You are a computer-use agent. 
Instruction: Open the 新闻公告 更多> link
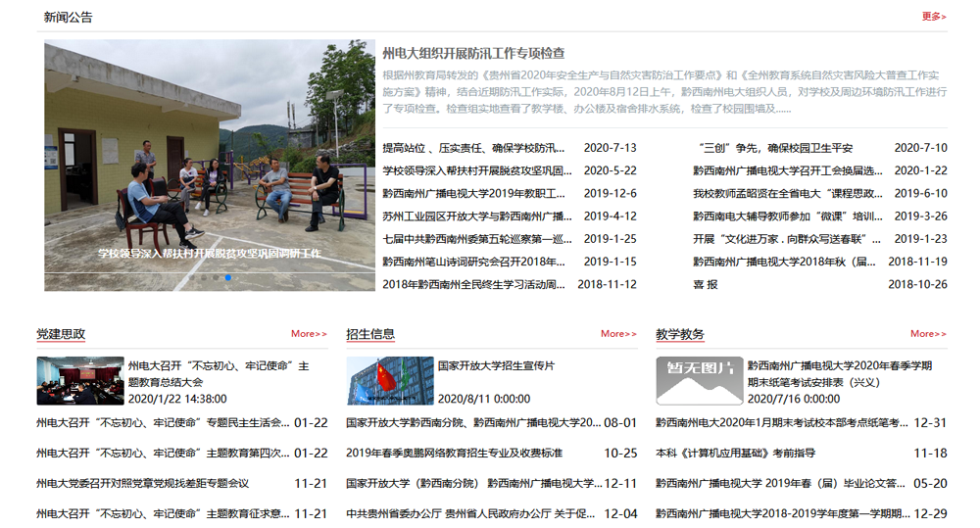[933, 17]
